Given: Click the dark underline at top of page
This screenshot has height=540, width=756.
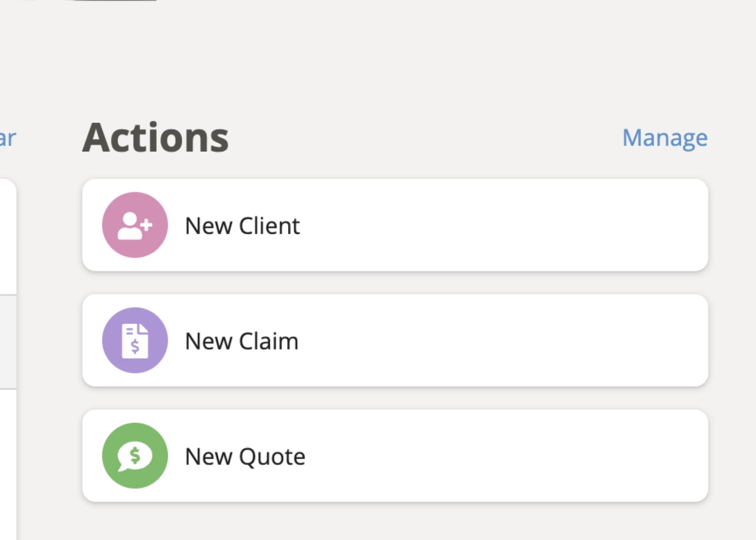Looking at the screenshot, I should pyautogui.click(x=114, y=0).
